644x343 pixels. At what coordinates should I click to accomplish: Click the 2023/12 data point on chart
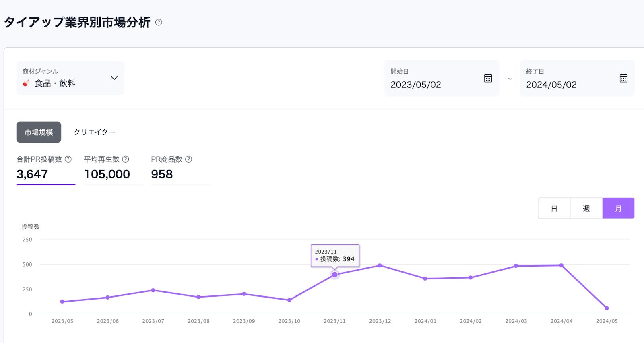(x=380, y=266)
